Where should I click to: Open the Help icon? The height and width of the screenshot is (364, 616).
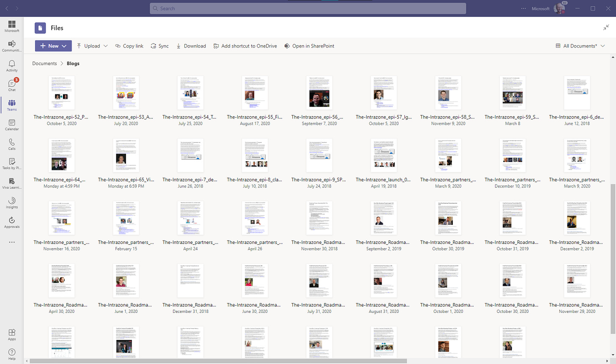[12, 354]
